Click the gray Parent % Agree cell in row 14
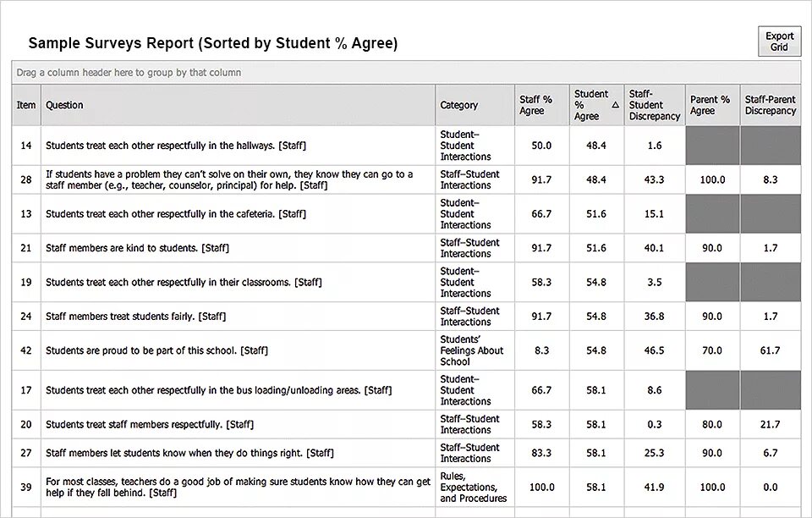This screenshot has width=812, height=518. [712, 146]
